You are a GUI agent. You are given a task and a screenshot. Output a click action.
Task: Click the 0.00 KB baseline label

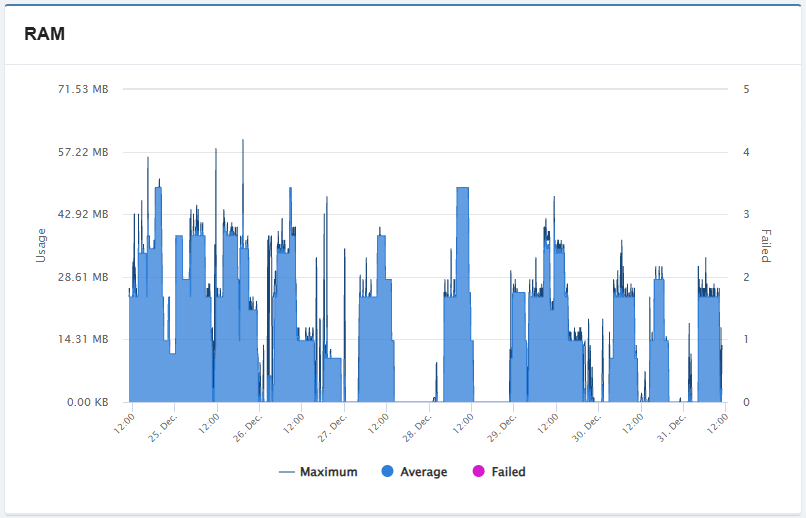86,402
